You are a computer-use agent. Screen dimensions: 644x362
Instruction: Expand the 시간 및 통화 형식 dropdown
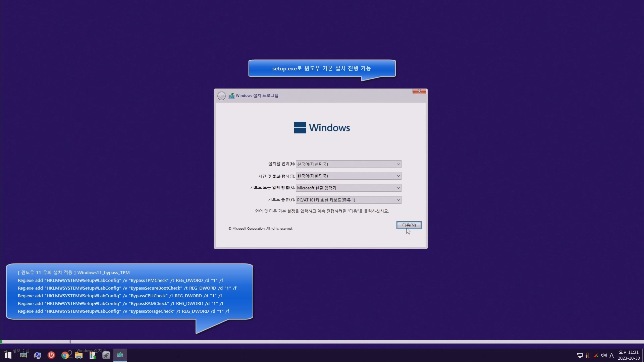click(x=348, y=176)
